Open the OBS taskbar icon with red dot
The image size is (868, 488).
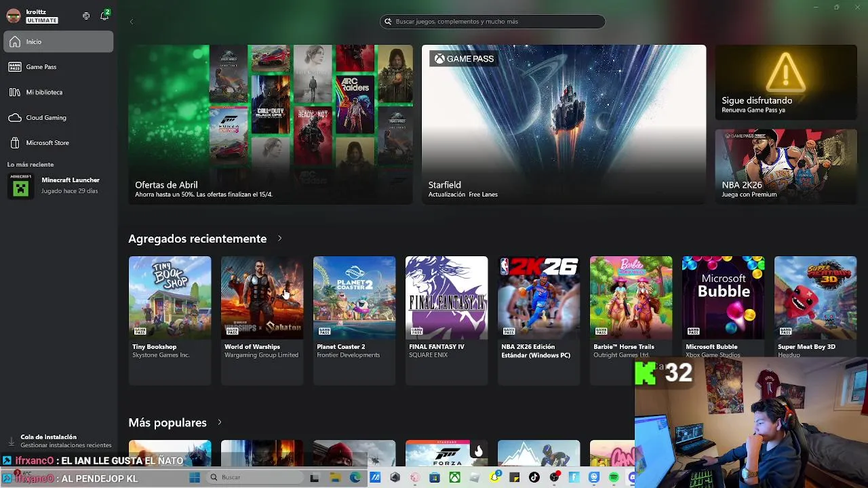click(554, 476)
